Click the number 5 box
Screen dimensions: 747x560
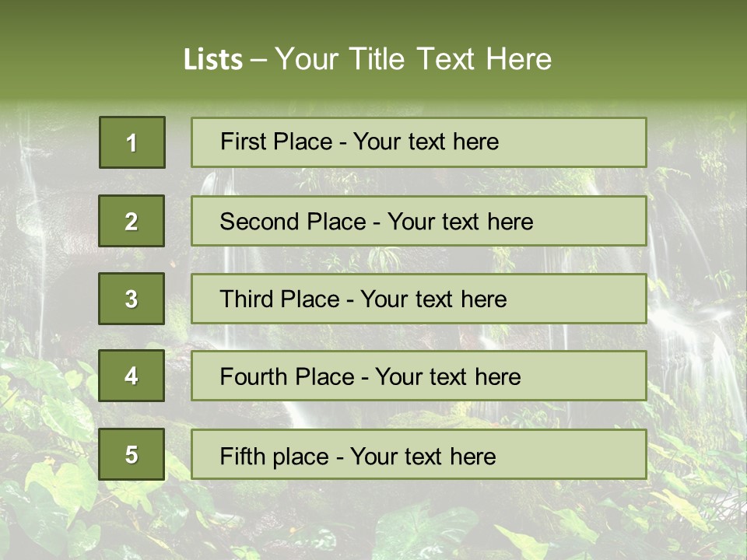click(x=132, y=454)
